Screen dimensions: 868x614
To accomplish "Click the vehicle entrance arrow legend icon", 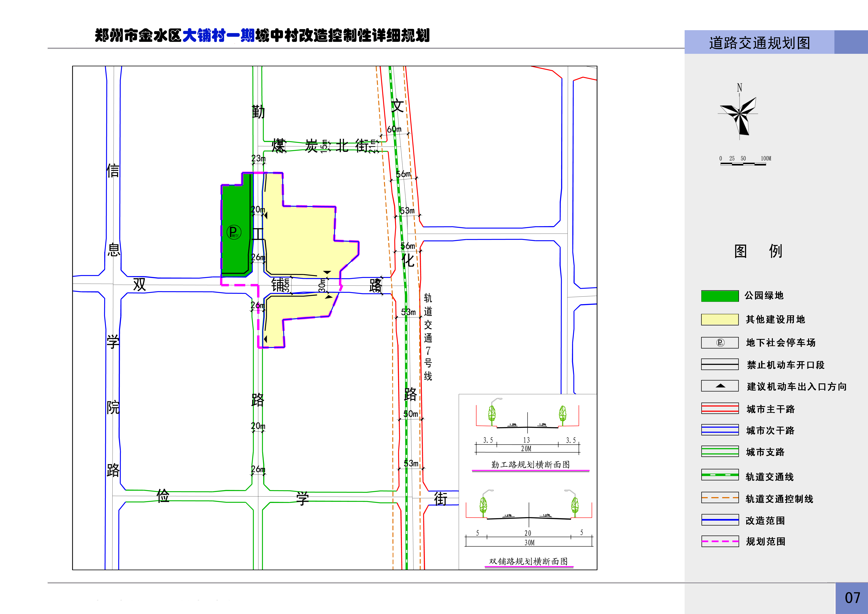I will pos(720,386).
